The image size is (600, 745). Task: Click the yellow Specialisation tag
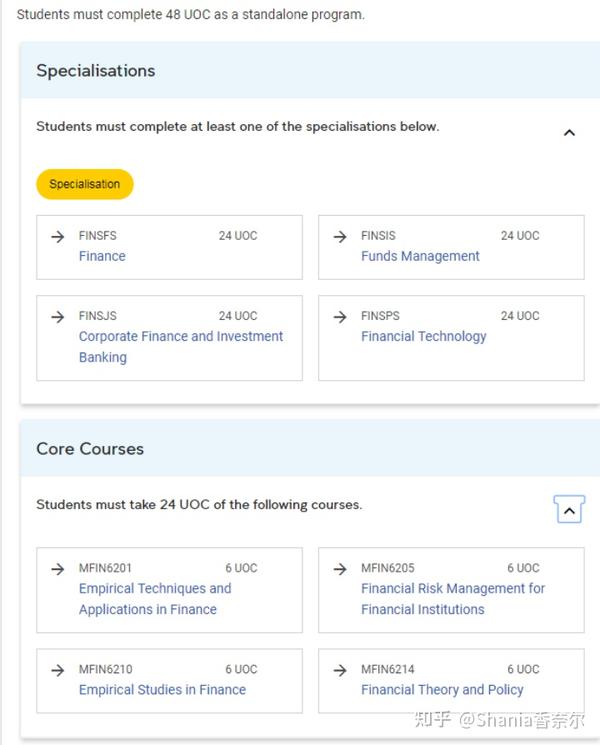[85, 184]
